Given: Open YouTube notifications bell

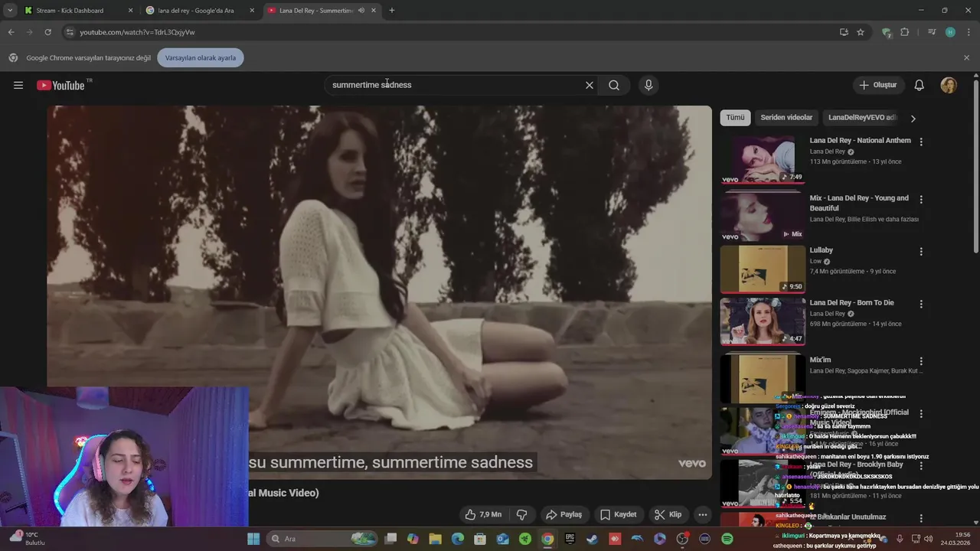Looking at the screenshot, I should click(x=920, y=85).
